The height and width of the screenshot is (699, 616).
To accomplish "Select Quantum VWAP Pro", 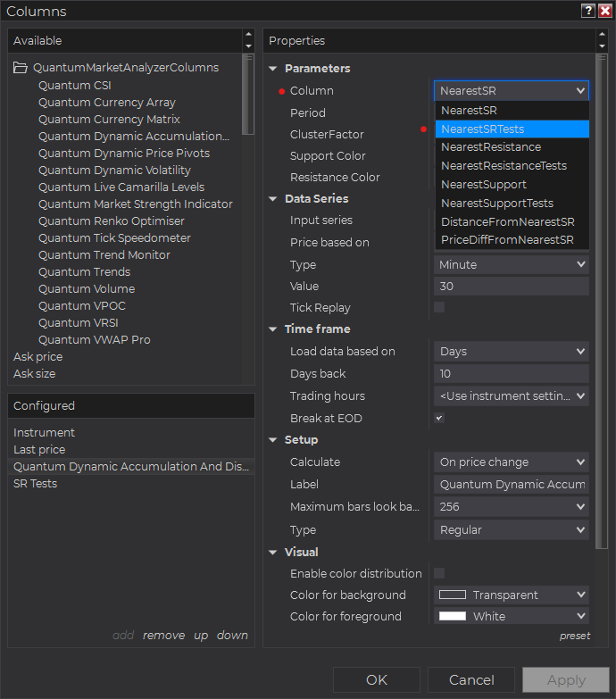I will coord(95,340).
